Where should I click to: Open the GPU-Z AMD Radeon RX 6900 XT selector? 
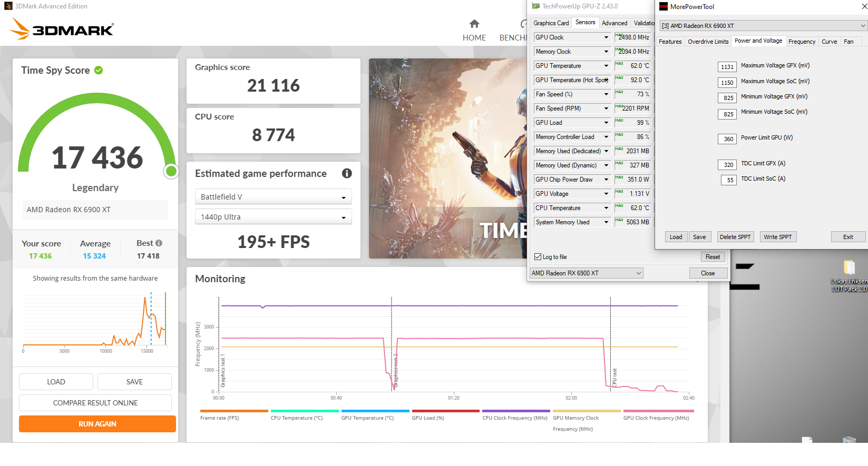(x=586, y=273)
